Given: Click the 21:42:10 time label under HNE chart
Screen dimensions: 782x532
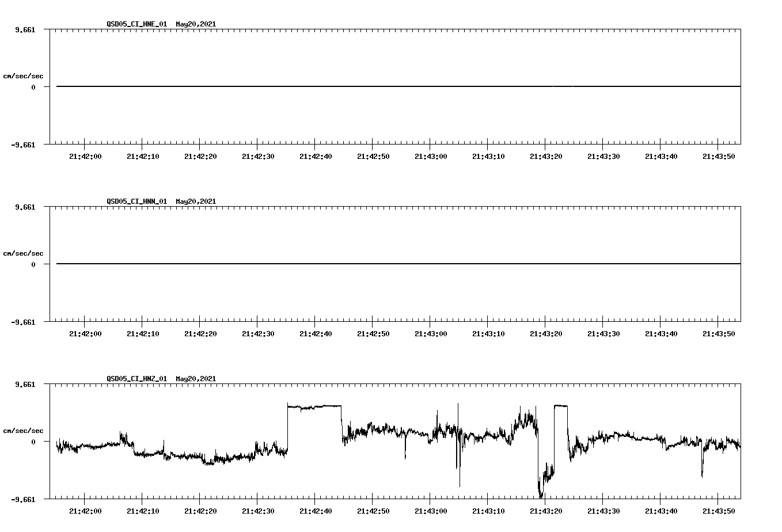Looking at the screenshot, I should (143, 156).
